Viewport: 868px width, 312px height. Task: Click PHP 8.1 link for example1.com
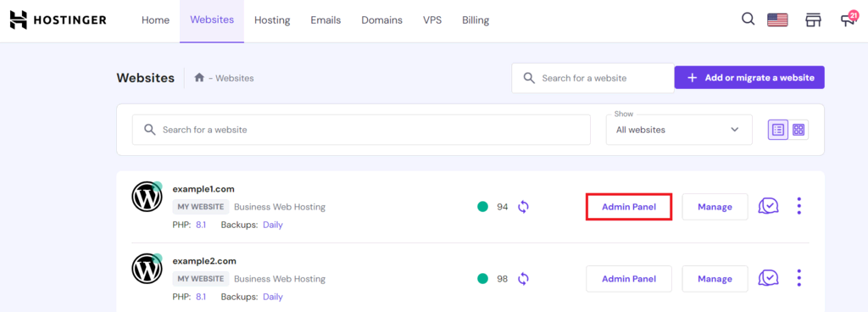coord(201,226)
